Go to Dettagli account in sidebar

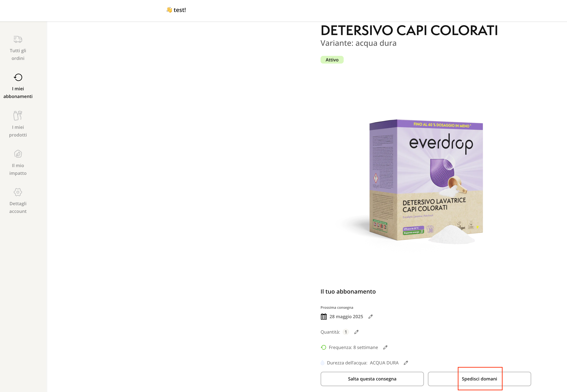(x=18, y=200)
